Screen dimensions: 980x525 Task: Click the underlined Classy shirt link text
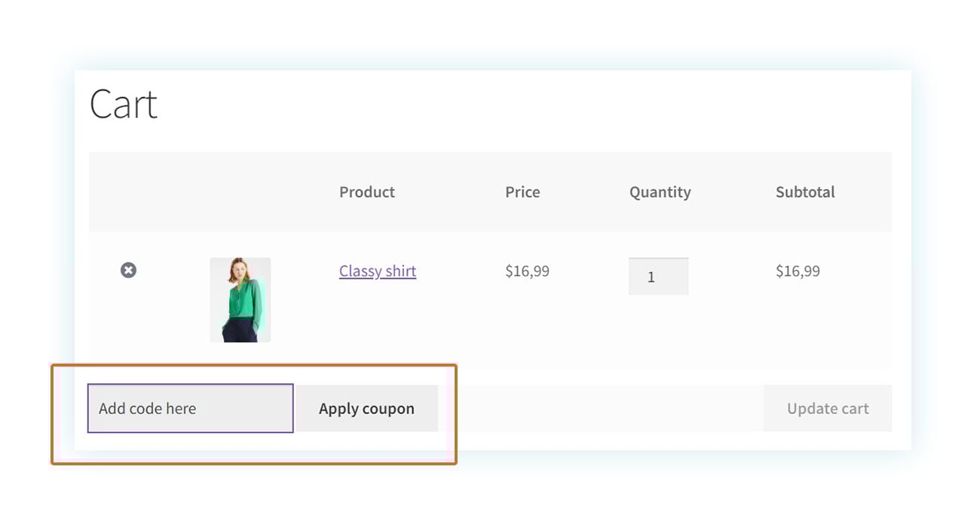(x=377, y=271)
